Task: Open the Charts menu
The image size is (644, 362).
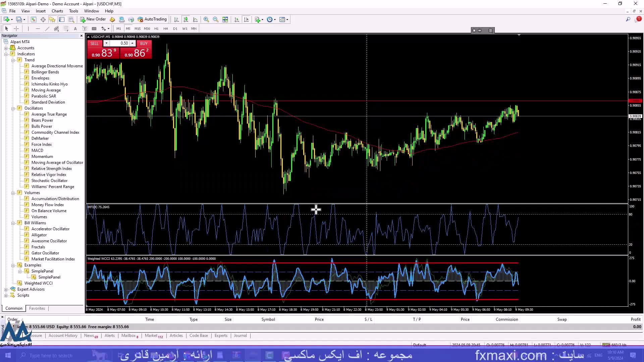Action: (57, 11)
